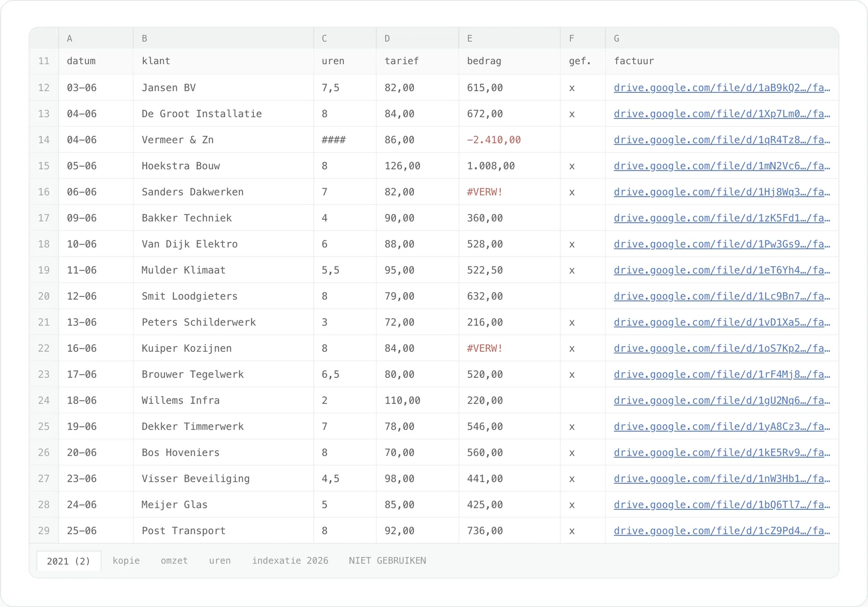Go to the 'indexatie 2026' tab
868x607 pixels.
click(290, 561)
